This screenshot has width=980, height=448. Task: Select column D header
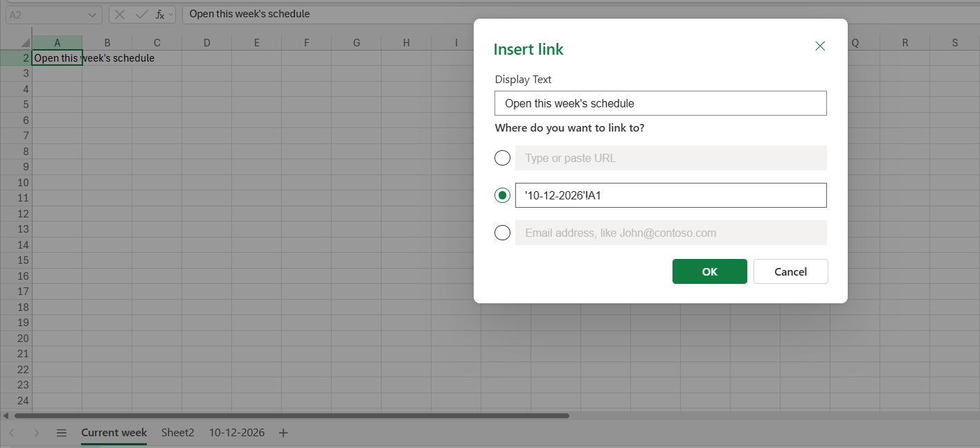pyautogui.click(x=207, y=43)
